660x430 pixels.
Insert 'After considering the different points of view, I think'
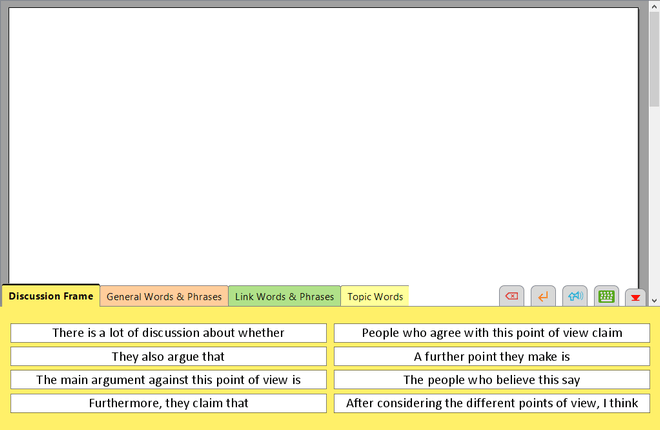click(492, 403)
